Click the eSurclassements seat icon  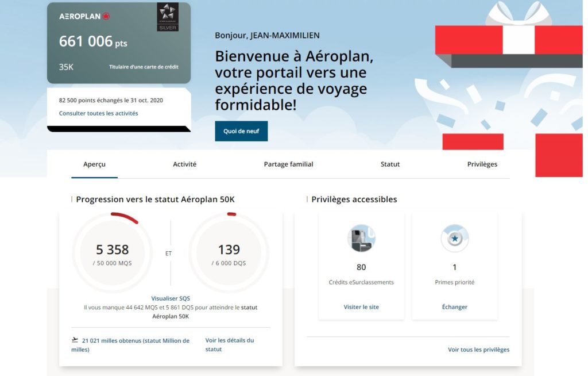(x=361, y=239)
